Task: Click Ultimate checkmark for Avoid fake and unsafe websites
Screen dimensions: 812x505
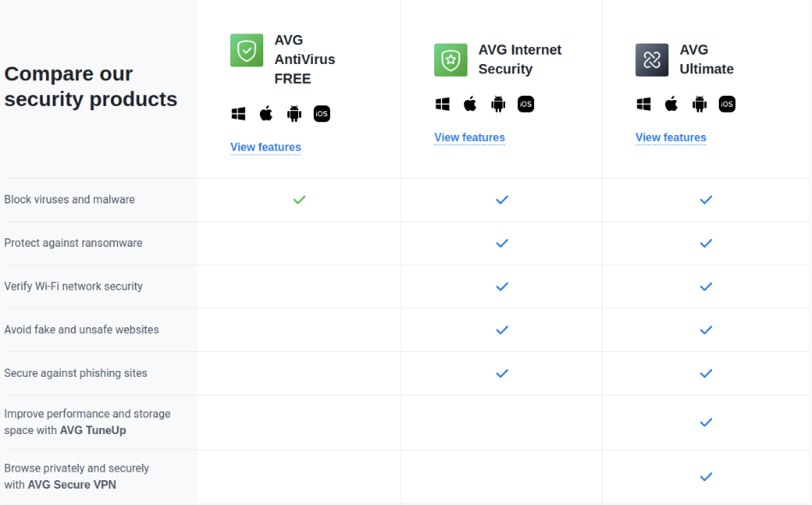Action: click(706, 330)
